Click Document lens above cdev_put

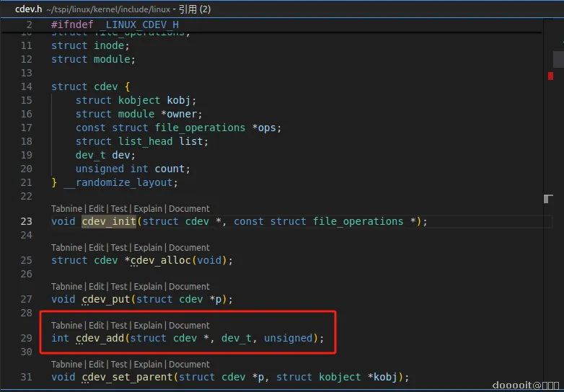coord(189,286)
